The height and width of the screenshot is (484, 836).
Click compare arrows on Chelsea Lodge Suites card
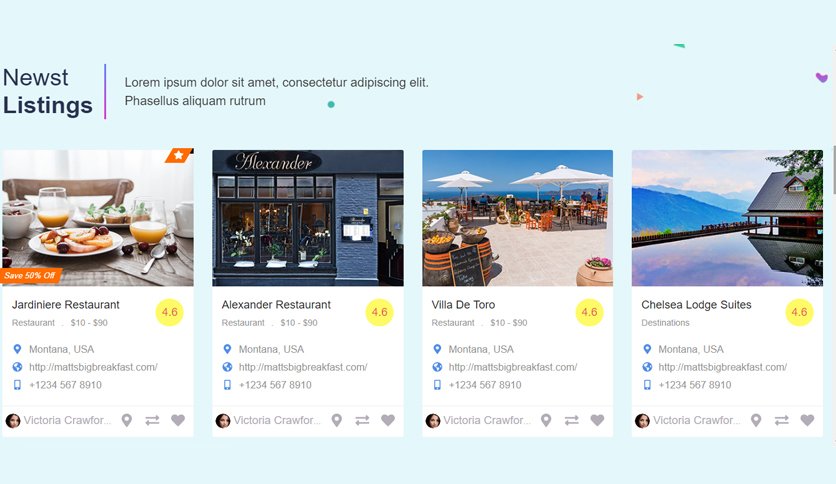(782, 421)
